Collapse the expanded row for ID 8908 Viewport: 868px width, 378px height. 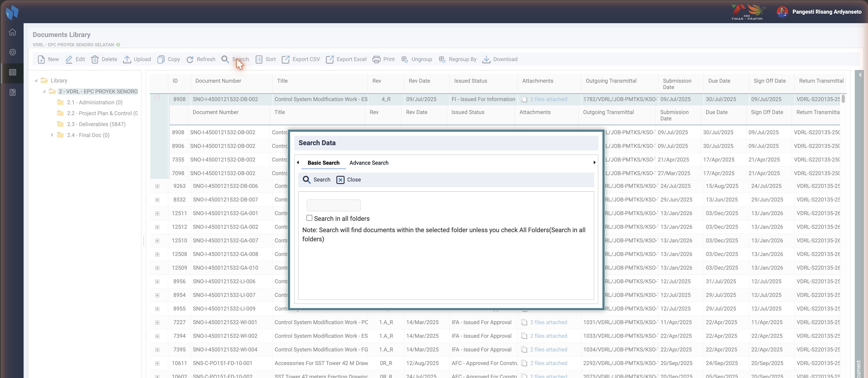coord(157,97)
